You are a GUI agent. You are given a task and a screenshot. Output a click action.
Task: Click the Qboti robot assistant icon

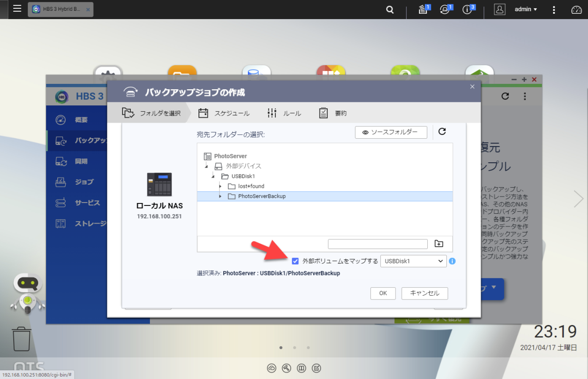27,293
